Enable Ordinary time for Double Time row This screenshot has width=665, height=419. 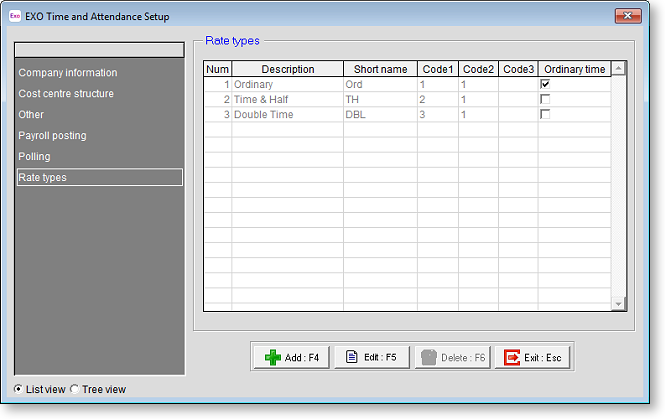545,115
